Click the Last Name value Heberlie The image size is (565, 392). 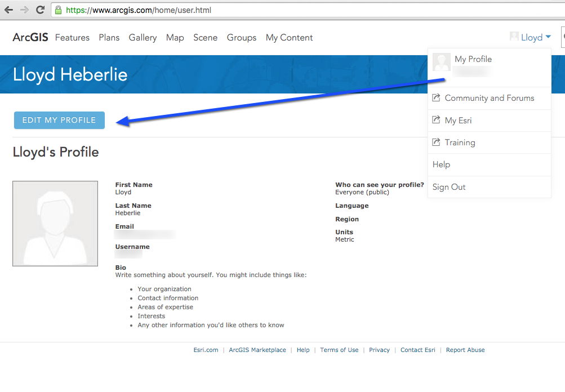click(x=127, y=213)
